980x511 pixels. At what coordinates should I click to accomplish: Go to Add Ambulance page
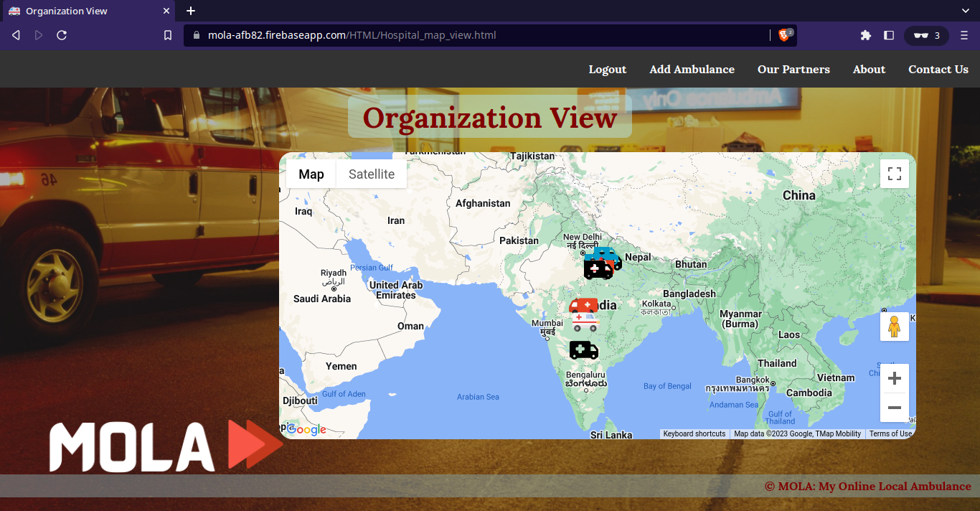[x=692, y=70]
